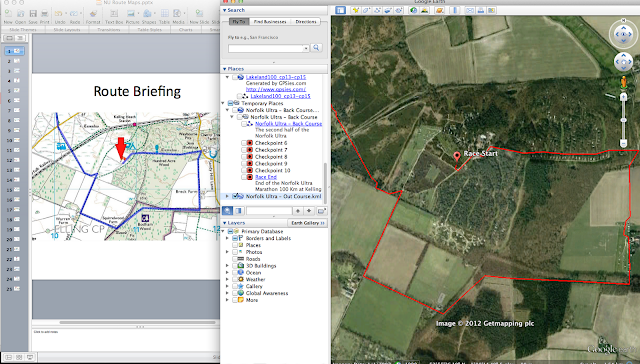Toggle Checkpoint 6 checkbox

(244, 143)
